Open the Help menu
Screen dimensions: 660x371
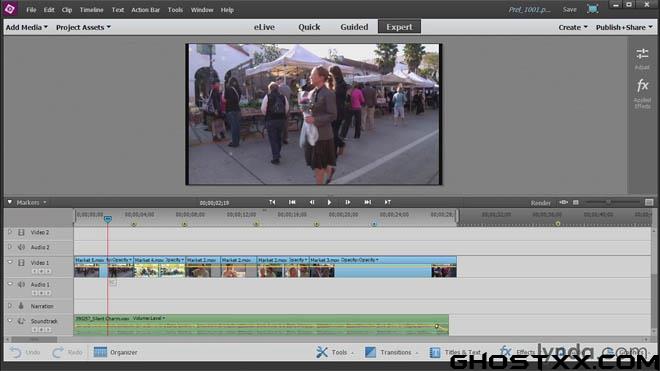(x=227, y=10)
